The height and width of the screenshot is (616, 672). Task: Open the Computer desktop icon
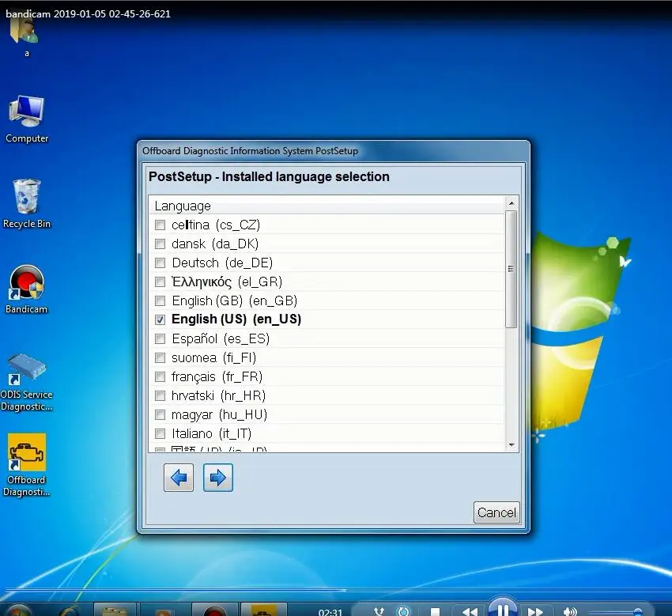(27, 119)
